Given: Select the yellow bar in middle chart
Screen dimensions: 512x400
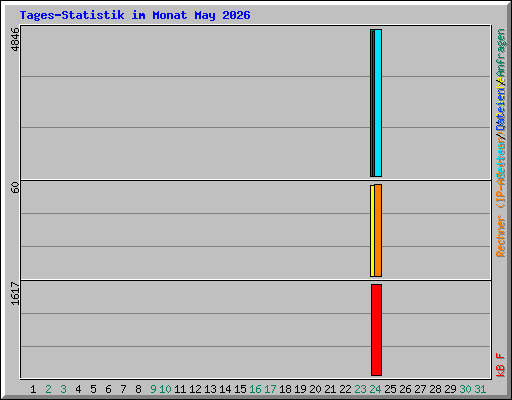Looking at the screenshot, I should [x=372, y=231].
